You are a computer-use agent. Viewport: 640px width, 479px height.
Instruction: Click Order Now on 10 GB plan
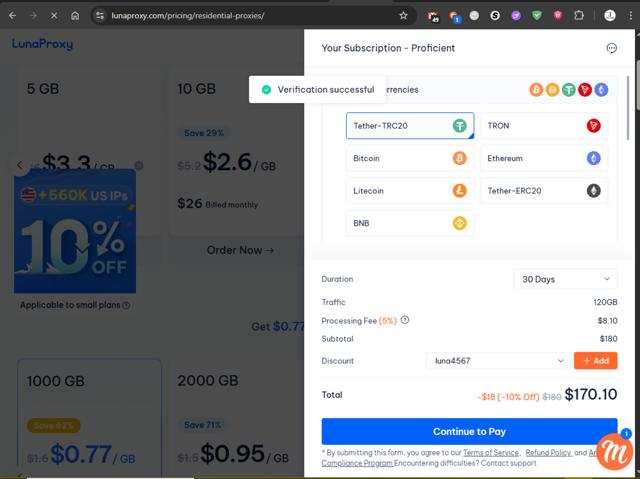(x=240, y=250)
